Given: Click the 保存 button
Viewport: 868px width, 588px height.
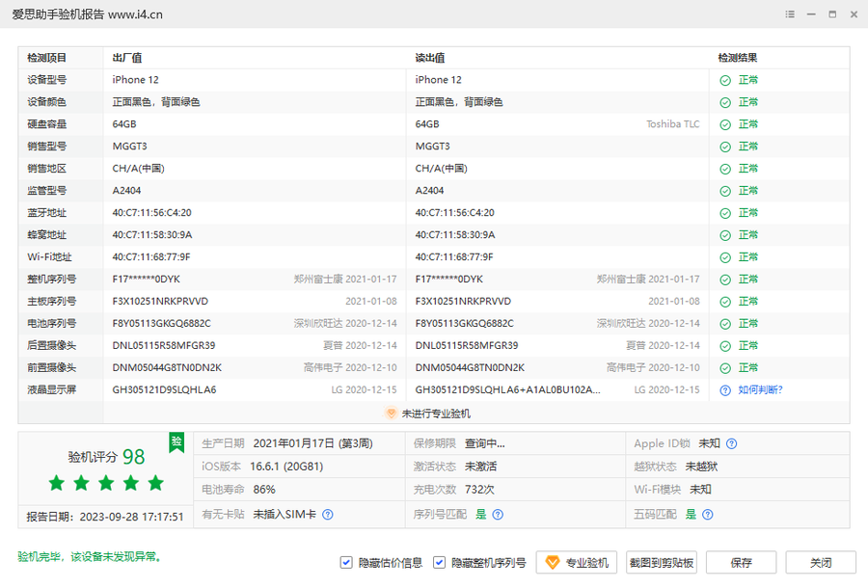Looking at the screenshot, I should point(742,563).
